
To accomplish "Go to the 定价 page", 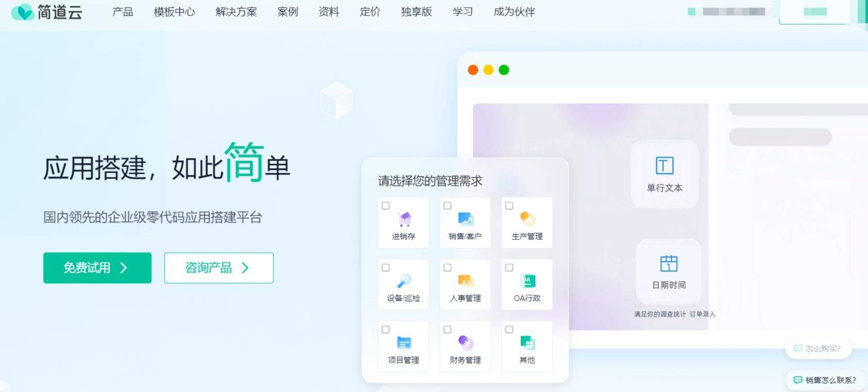I will [x=370, y=12].
